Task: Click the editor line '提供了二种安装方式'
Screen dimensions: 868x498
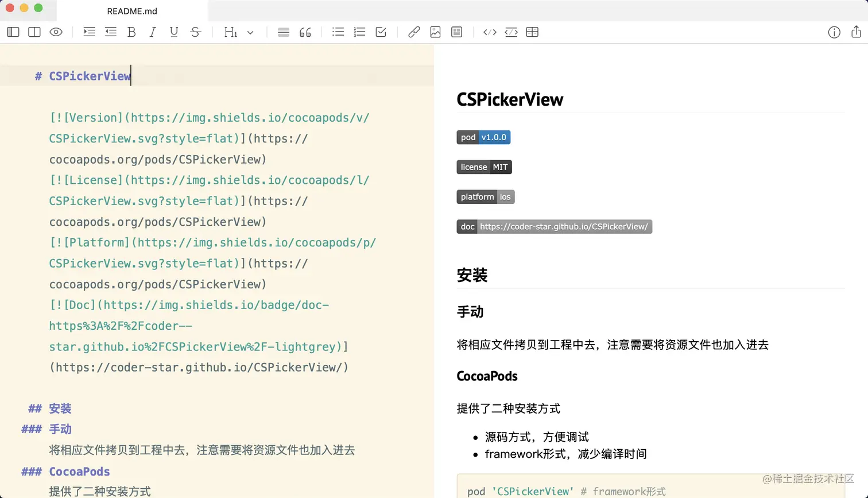Action: 100,492
